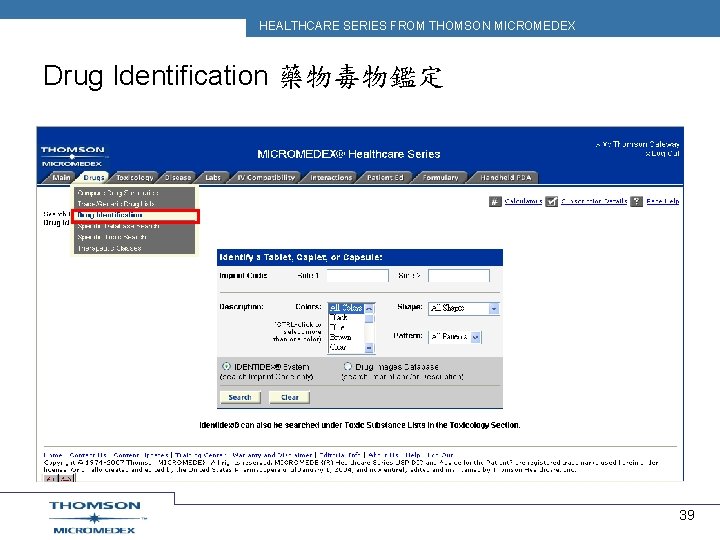Open the Formulary tab
The height and width of the screenshot is (540, 720).
click(x=440, y=177)
